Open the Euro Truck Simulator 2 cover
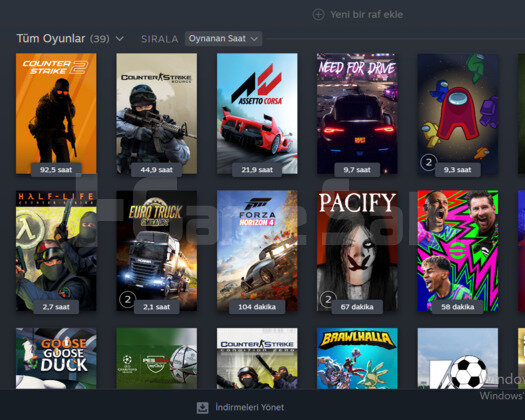Image resolution: width=525 pixels, height=420 pixels. click(157, 251)
